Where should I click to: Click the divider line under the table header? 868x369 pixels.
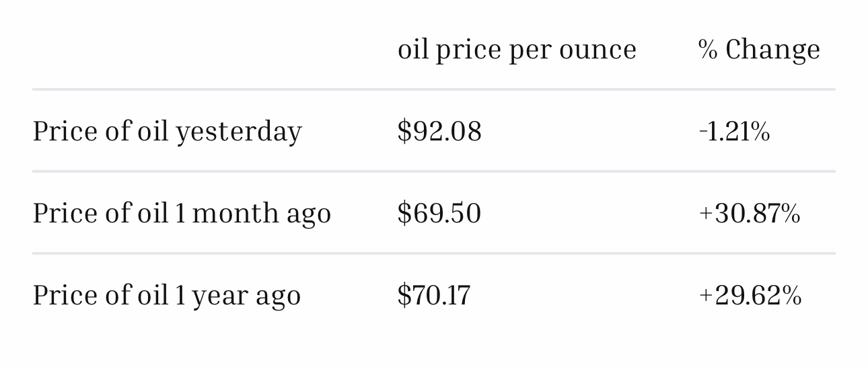coord(433,89)
